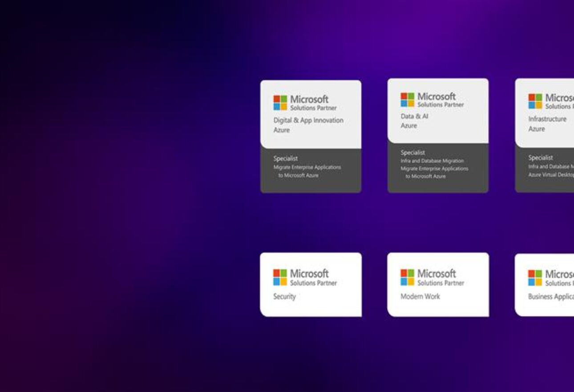Image resolution: width=574 pixels, height=392 pixels.
Task: Click the Microsoft logo on the Modern Work badge
Action: pos(408,277)
